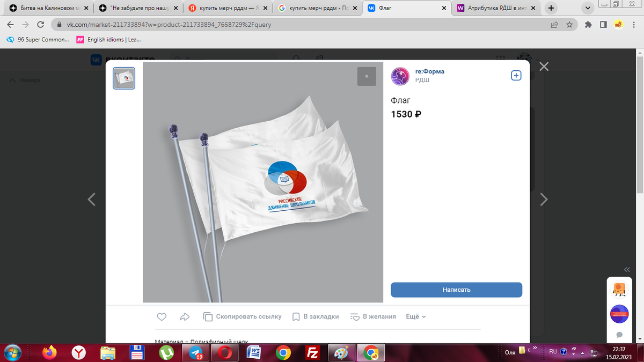Launch Yandex Browser from taskbar
Image resolution: width=644 pixels, height=362 pixels.
click(79, 352)
